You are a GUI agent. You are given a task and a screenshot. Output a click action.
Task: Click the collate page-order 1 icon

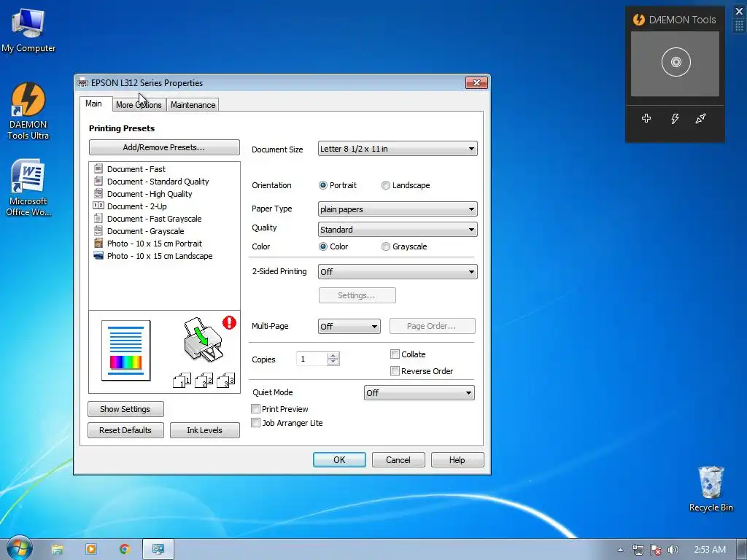click(x=182, y=381)
